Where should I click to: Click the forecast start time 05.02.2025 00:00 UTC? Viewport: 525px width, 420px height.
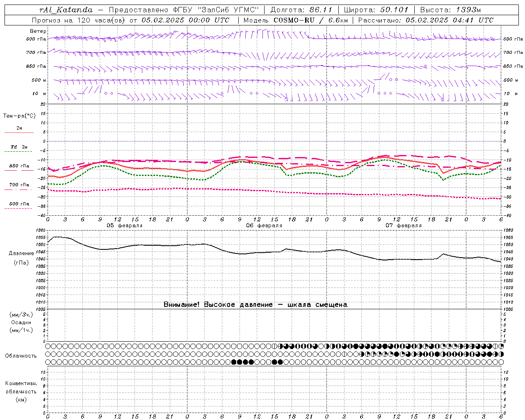(x=185, y=20)
